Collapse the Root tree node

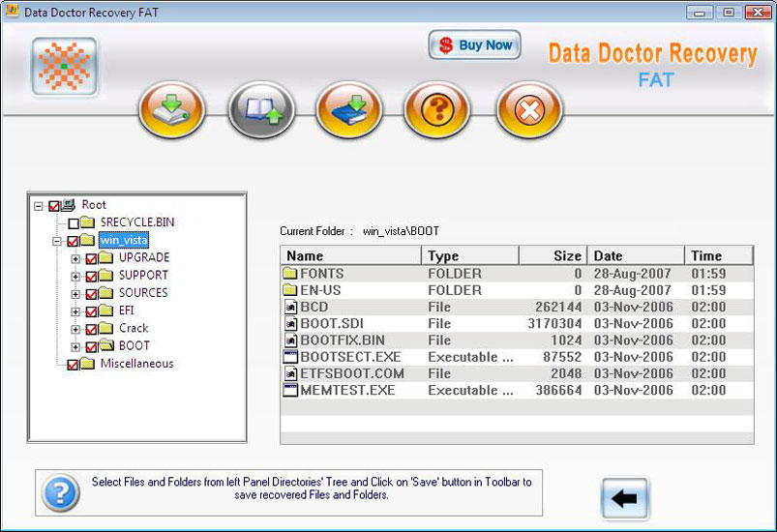coord(39,206)
